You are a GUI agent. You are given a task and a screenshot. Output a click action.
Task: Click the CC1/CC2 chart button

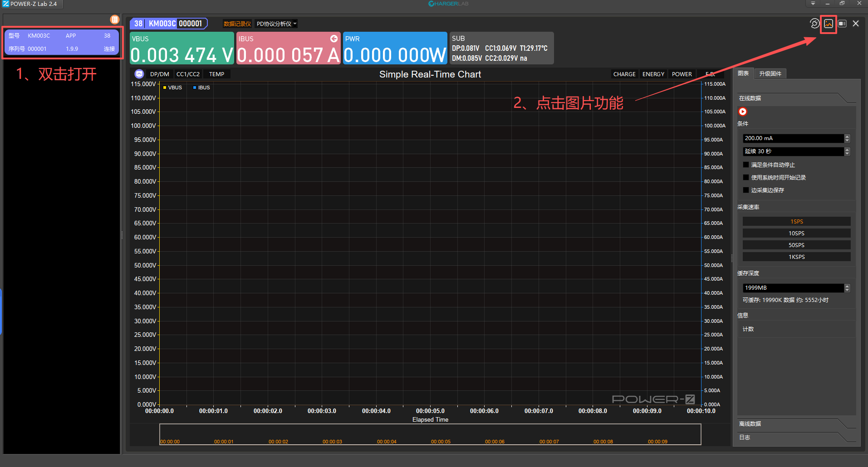pyautogui.click(x=188, y=74)
